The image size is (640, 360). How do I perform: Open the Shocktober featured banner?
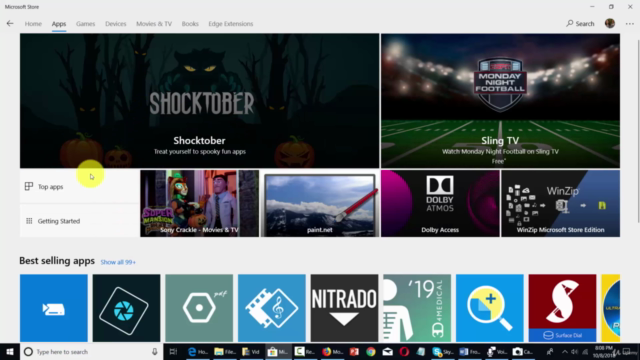point(199,101)
